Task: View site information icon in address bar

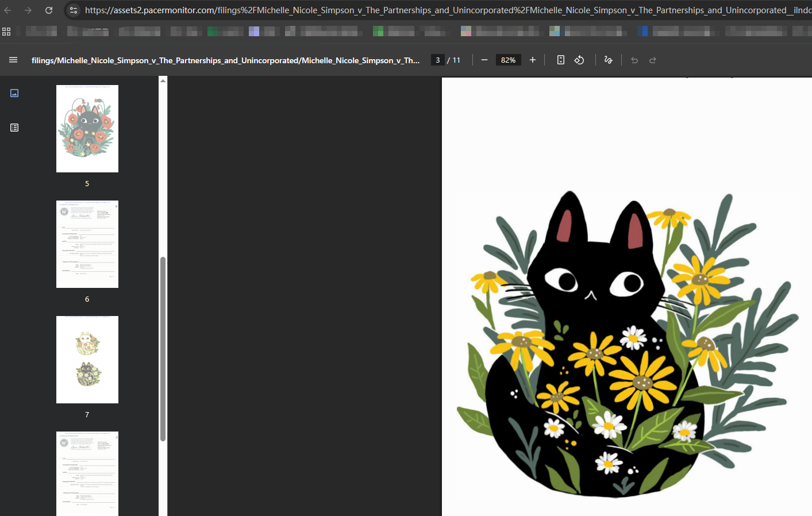Action: pyautogui.click(x=73, y=10)
